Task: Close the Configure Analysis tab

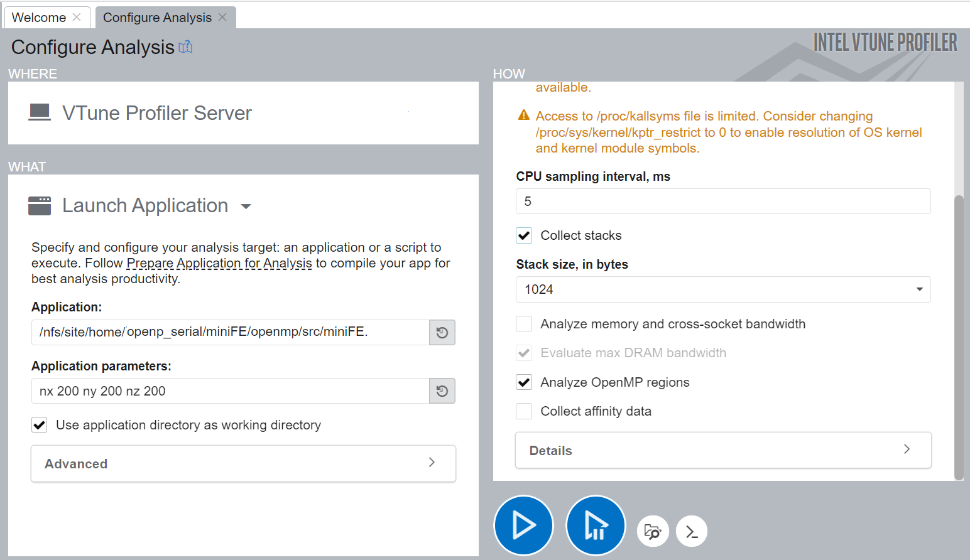Action: 222,18
